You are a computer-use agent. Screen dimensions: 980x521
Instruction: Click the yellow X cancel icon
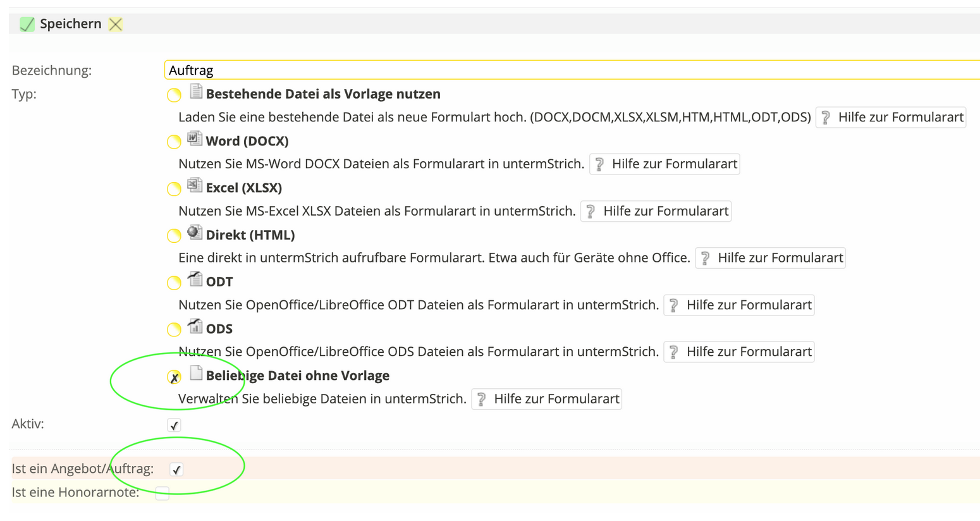tap(115, 23)
